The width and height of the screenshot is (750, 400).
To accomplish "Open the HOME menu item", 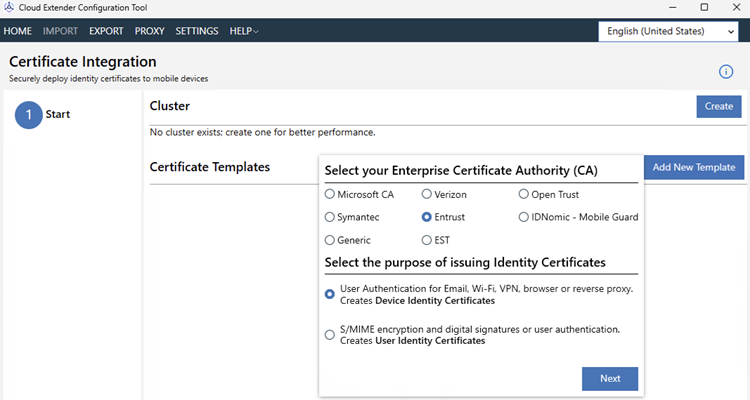I will (x=18, y=31).
